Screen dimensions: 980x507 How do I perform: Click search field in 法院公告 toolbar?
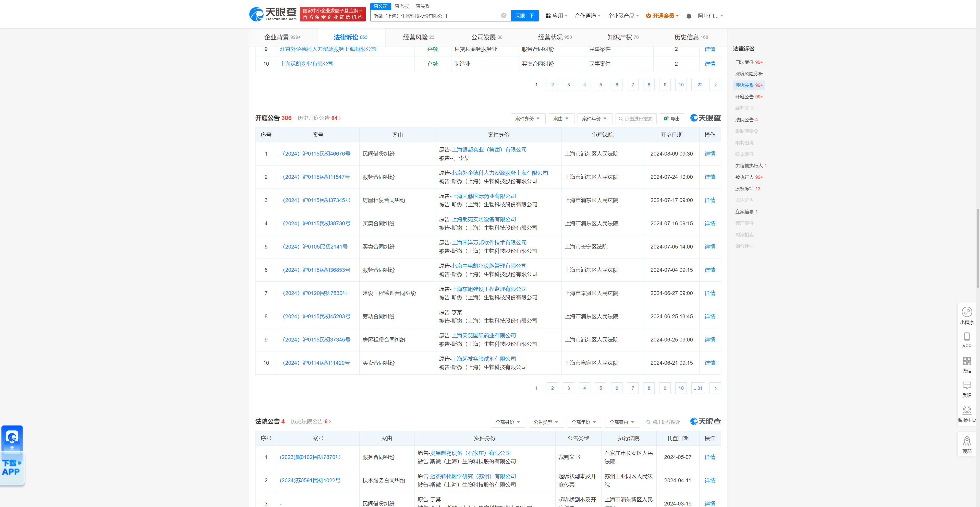click(x=664, y=422)
